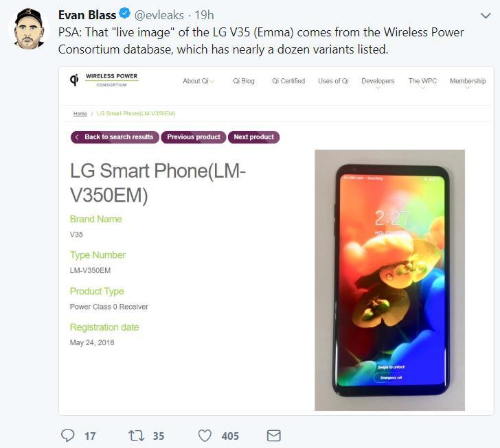Click the Qi Wireless Power Consortium logo
Screen dimensions: 500x448
tap(104, 80)
